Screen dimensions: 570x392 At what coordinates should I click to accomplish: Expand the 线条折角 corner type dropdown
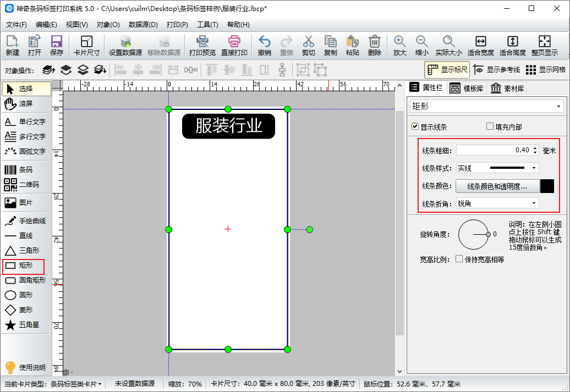point(497,203)
